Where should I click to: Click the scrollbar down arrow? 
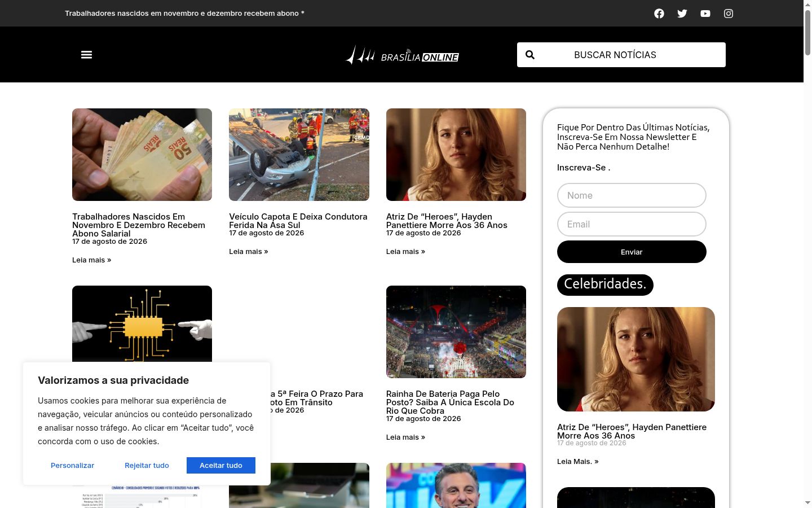807,503
